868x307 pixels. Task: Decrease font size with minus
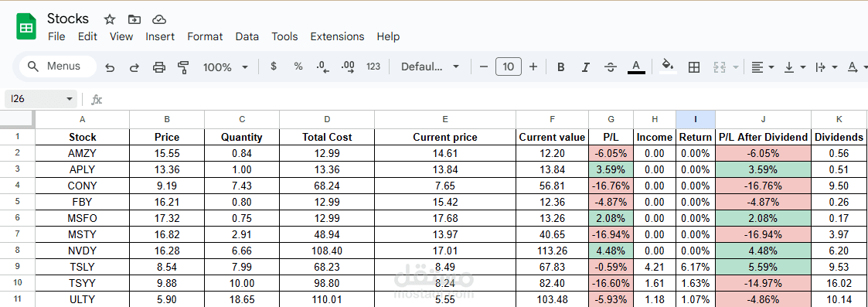pyautogui.click(x=483, y=67)
